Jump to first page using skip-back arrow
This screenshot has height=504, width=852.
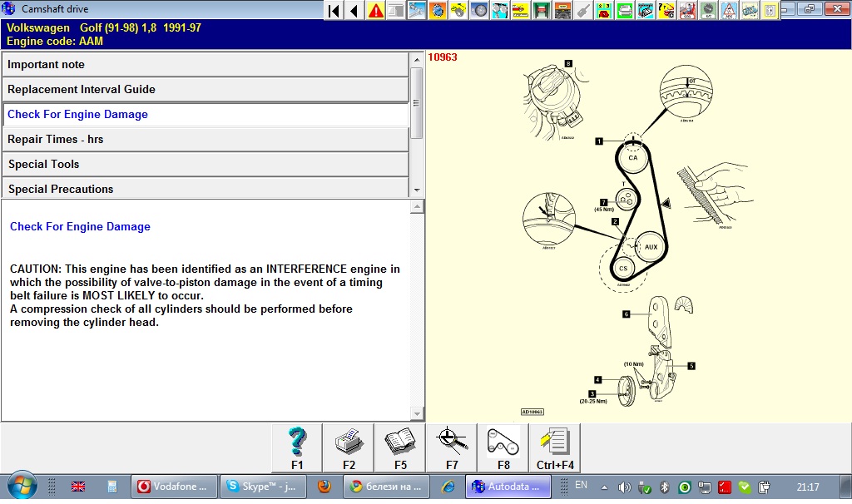point(334,11)
